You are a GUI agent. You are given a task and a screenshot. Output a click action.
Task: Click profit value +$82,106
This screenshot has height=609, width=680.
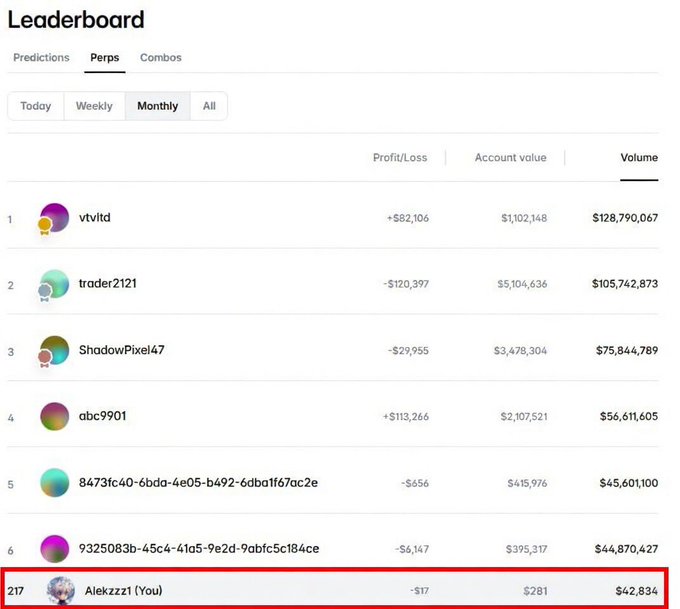point(408,218)
